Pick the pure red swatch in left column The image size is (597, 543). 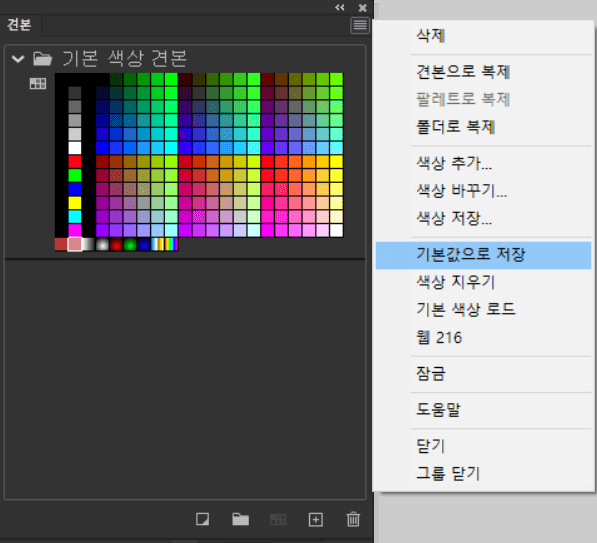point(75,161)
